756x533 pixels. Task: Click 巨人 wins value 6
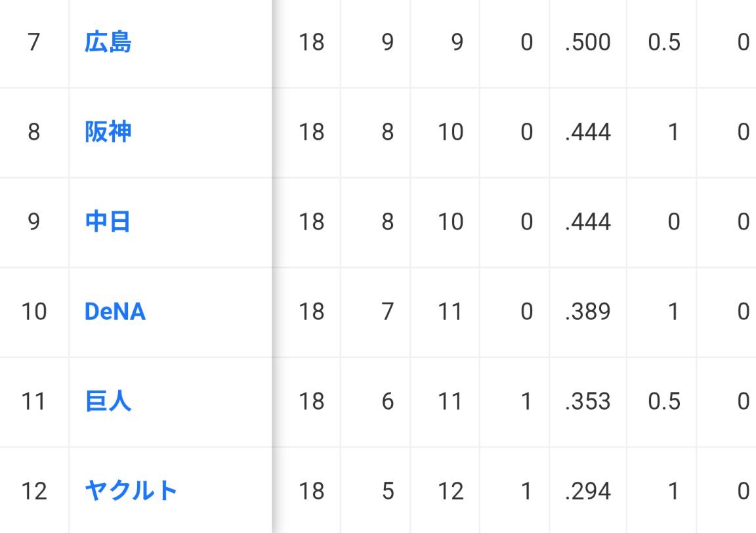coord(388,401)
